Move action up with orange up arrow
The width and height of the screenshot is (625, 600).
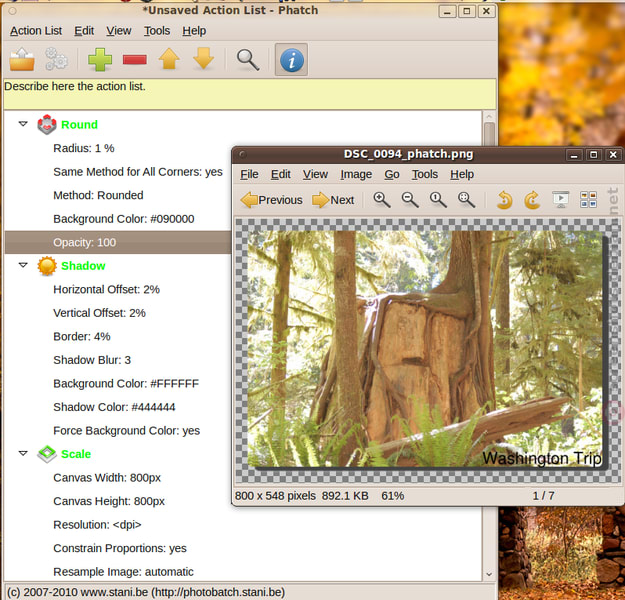click(169, 60)
